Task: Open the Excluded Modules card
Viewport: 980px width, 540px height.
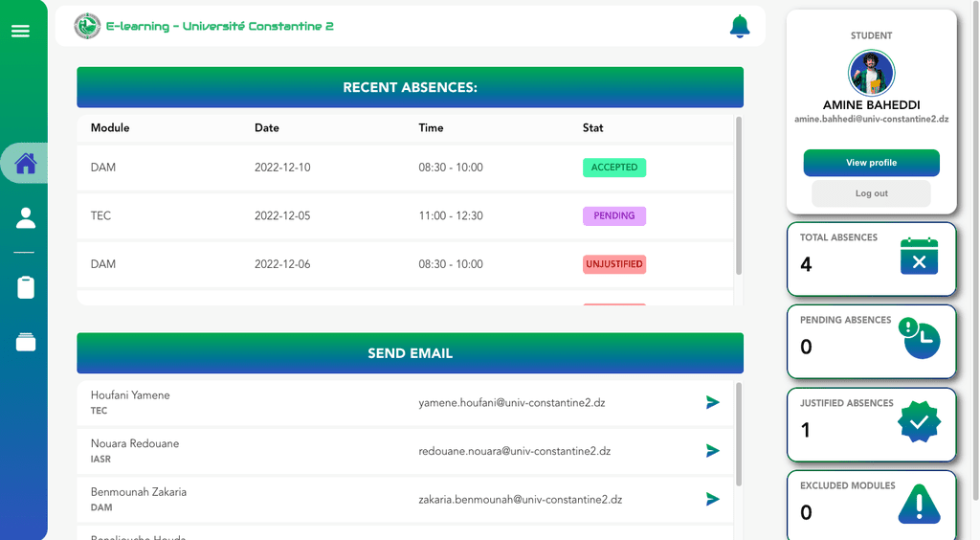Action: (x=871, y=505)
